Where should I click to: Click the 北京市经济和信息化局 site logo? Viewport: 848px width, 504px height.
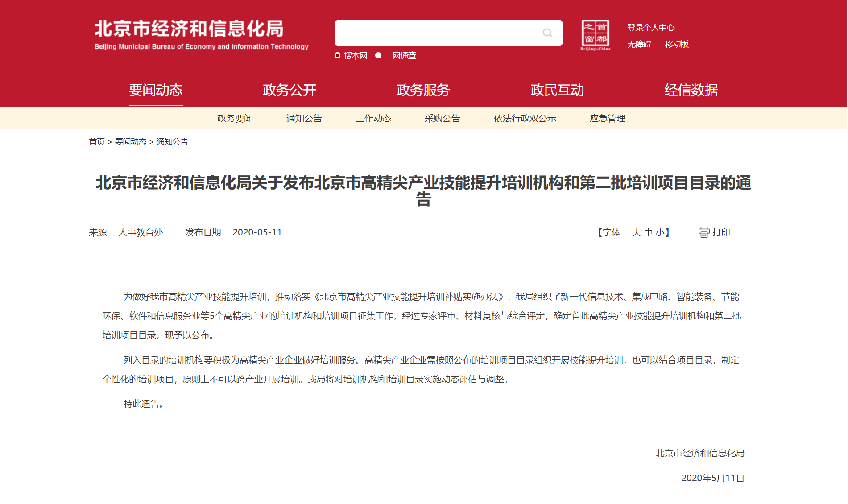[x=201, y=35]
